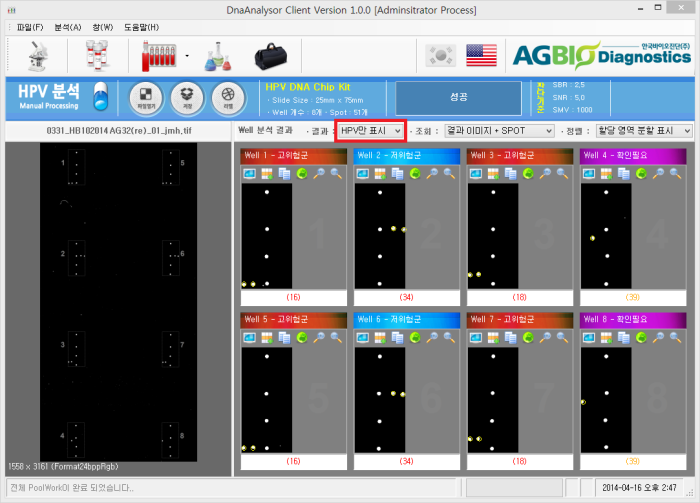Click Well 2 zoom in magnifier

click(432, 174)
